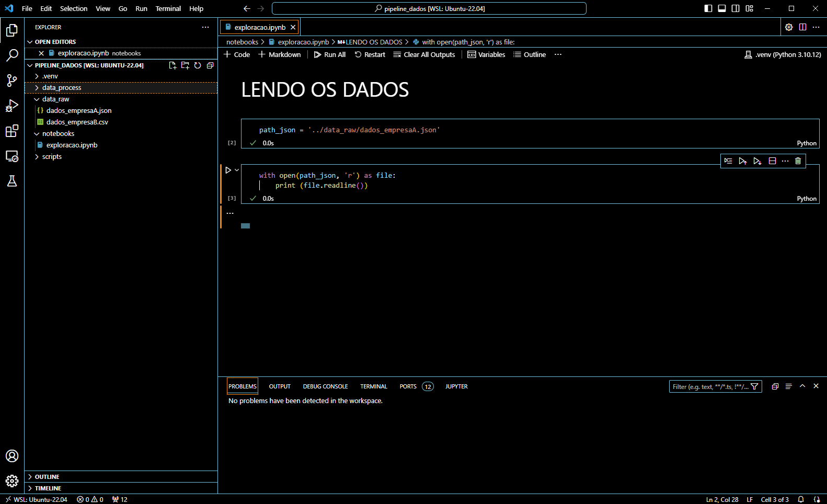The image size is (827, 504).
Task: Run the cell with open(path_json)
Action: [228, 170]
